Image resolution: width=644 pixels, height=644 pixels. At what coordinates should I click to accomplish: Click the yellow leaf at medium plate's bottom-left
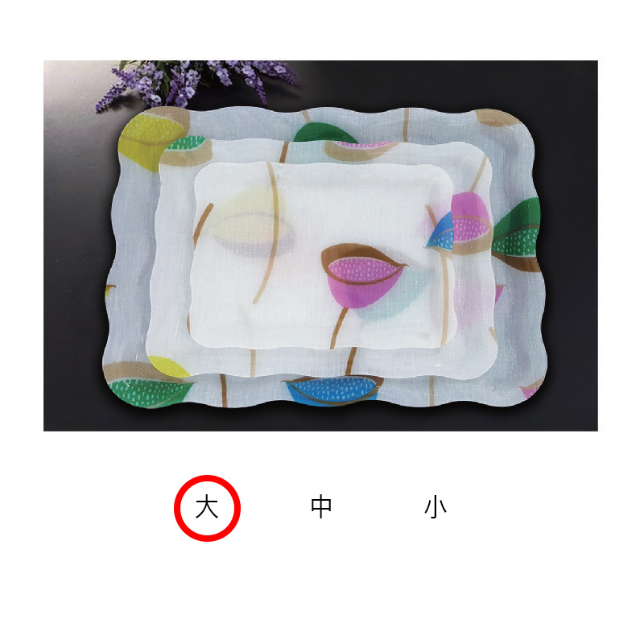pyautogui.click(x=168, y=367)
